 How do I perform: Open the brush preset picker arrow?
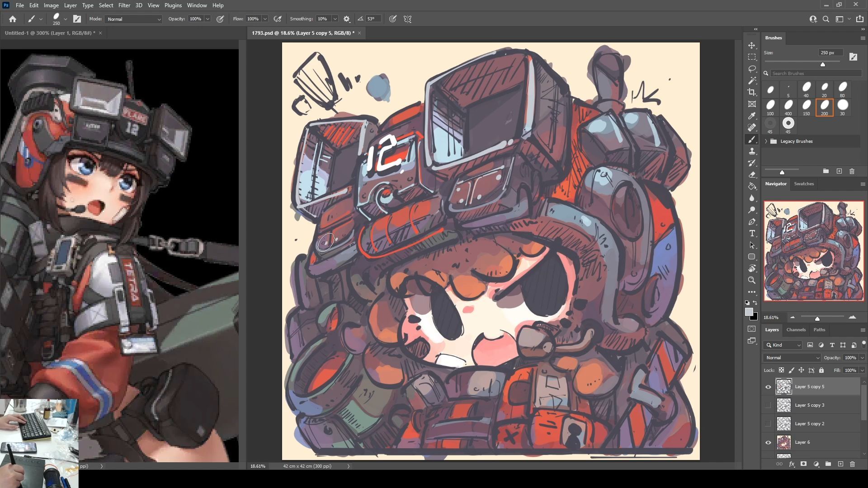click(x=66, y=19)
